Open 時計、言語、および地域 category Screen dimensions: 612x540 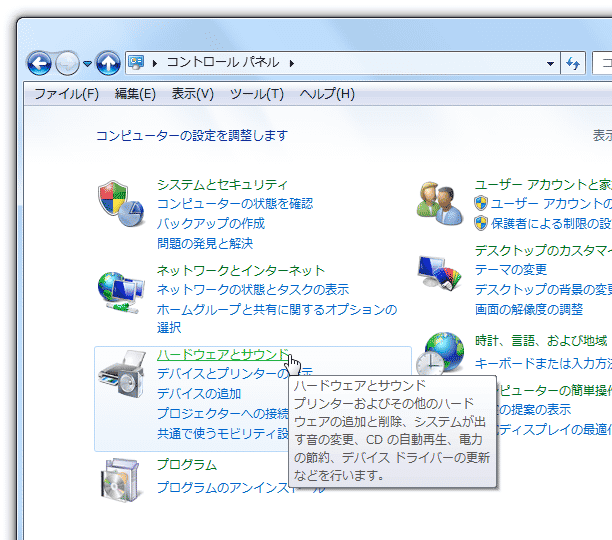coord(541,341)
